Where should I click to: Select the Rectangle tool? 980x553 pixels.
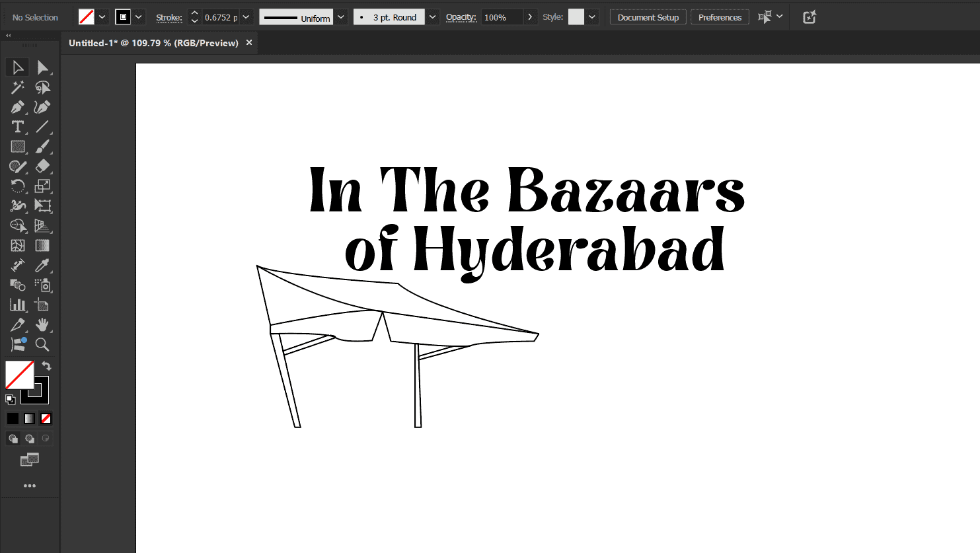pos(18,147)
